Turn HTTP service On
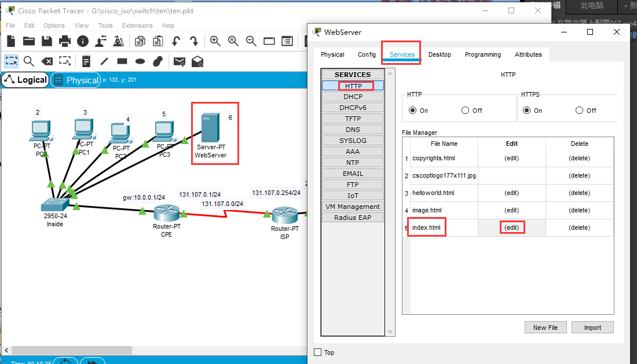 point(413,111)
